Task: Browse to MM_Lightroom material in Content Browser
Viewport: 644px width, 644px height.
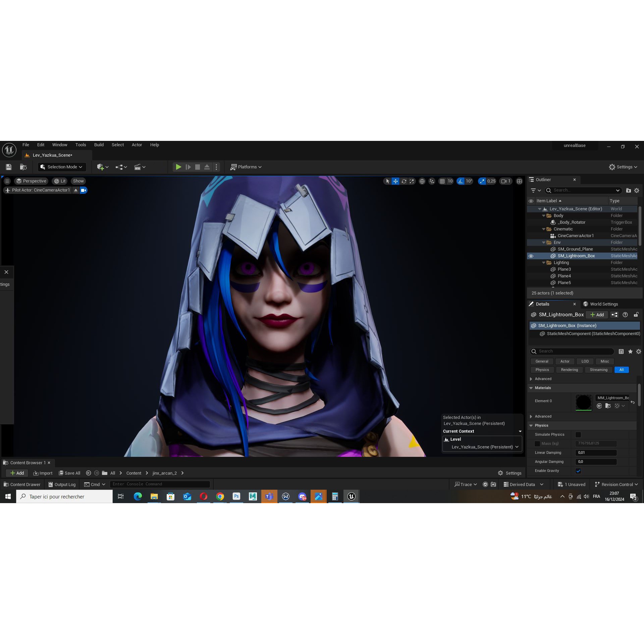Action: click(608, 406)
